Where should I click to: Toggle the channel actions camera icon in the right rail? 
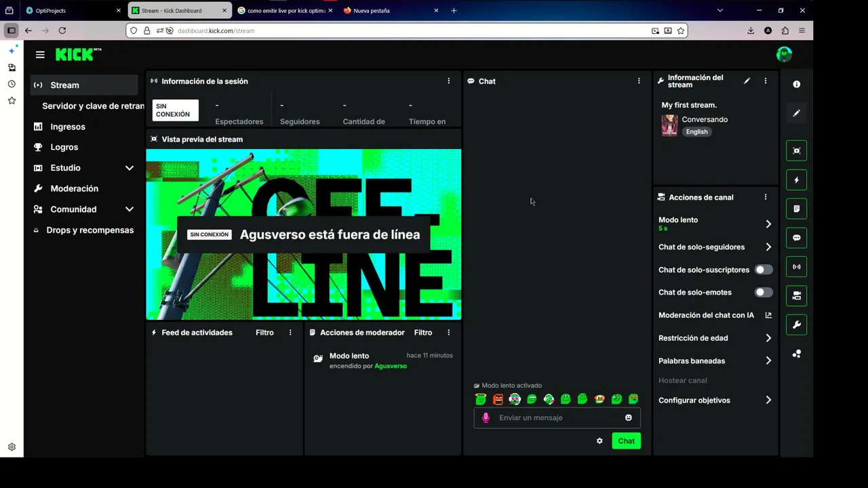(797, 296)
